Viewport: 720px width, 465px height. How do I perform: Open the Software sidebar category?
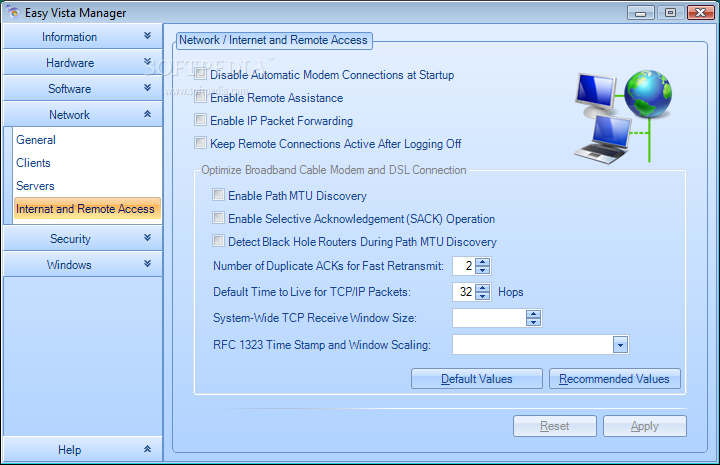(83, 88)
